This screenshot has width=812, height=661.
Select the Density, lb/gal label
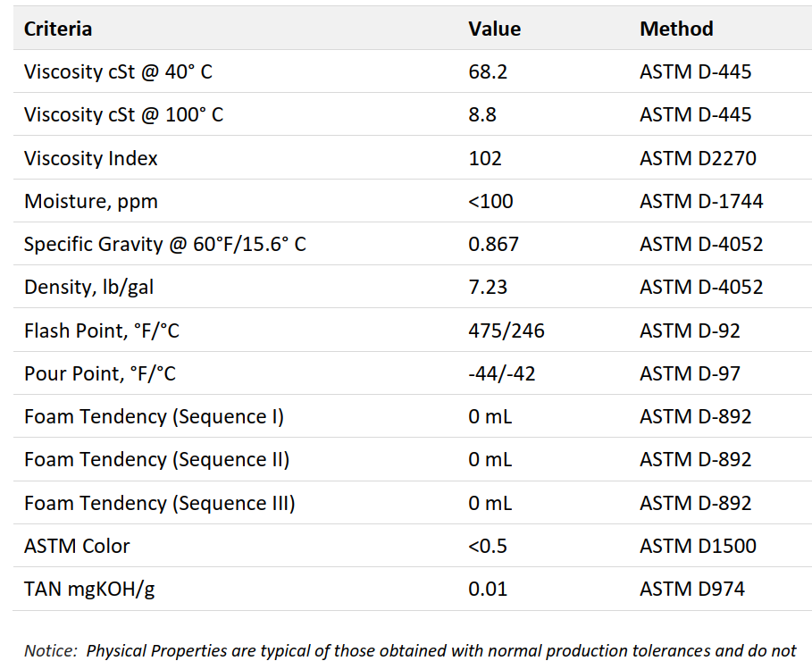click(89, 288)
